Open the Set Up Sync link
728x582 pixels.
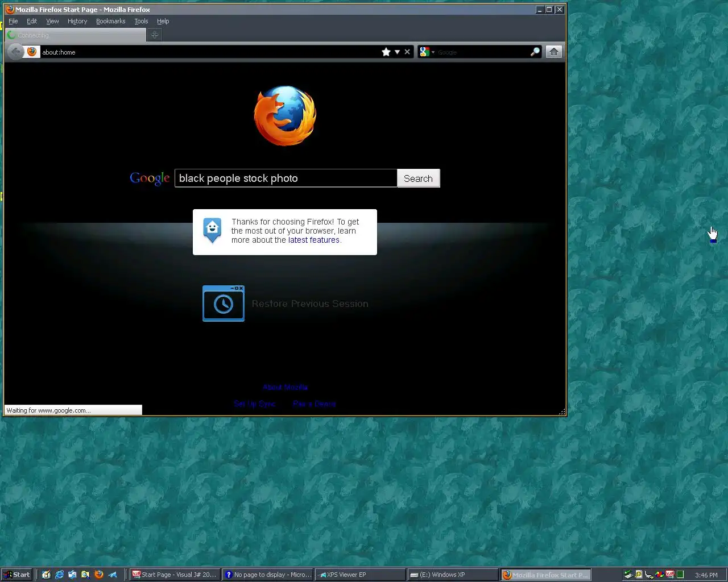click(x=255, y=404)
